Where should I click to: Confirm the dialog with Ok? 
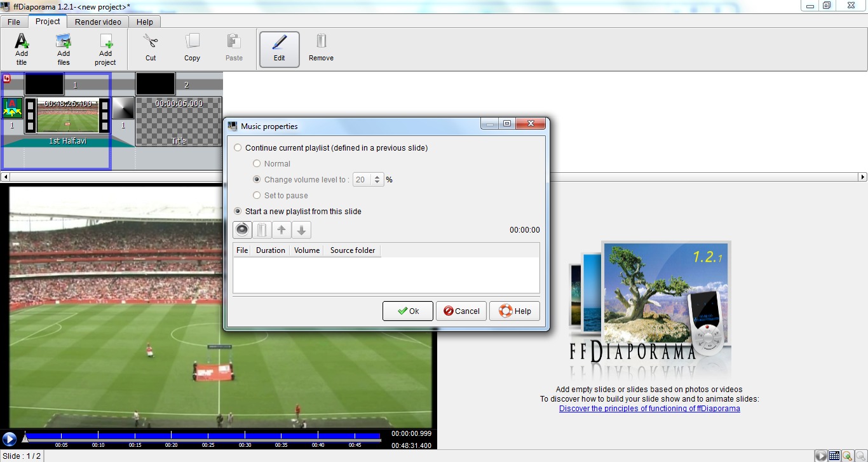coord(408,311)
